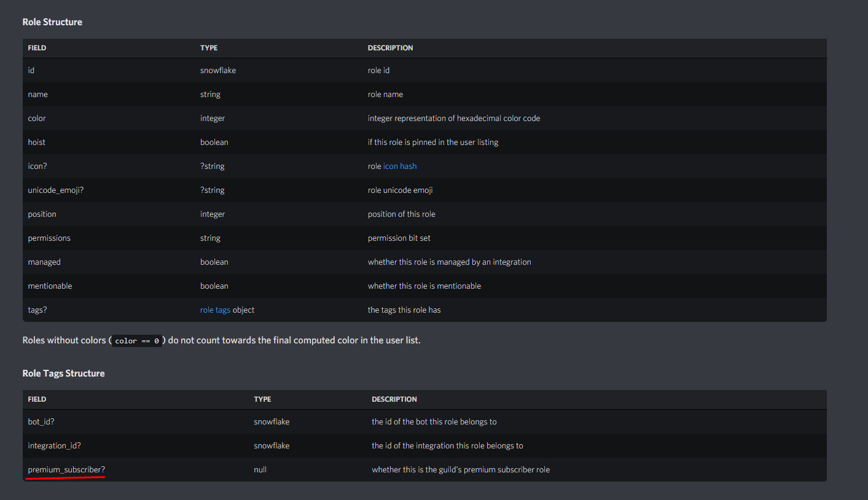Click the hoist field row

(36, 142)
